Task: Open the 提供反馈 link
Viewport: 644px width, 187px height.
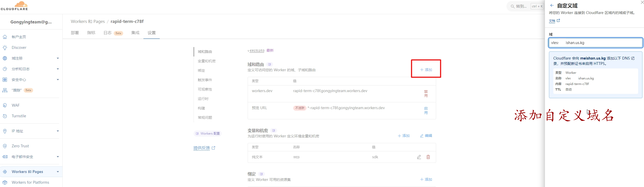Action: 204,148
